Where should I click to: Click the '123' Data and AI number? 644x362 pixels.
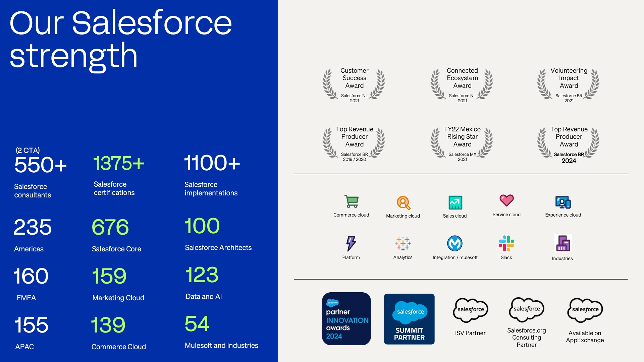coord(202,275)
